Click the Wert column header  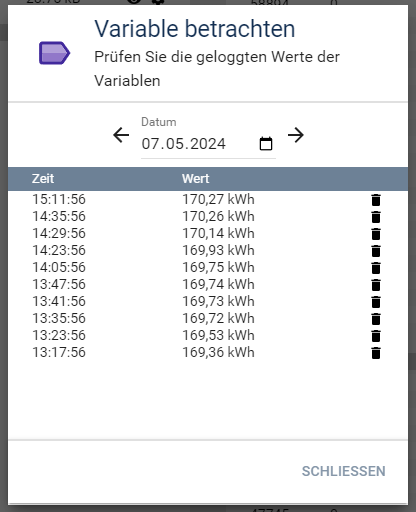(196, 179)
